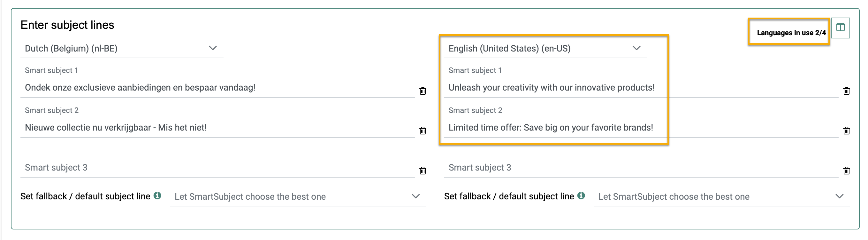Image resolution: width=868 pixels, height=240 pixels.
Task: Delete English Smart subject 3 with trash icon
Action: (x=846, y=171)
